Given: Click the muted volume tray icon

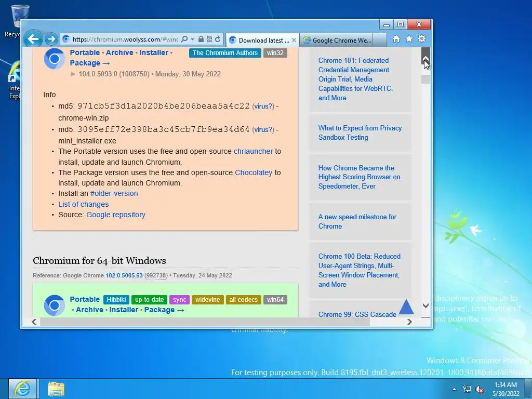Looking at the screenshot, I should [x=480, y=389].
